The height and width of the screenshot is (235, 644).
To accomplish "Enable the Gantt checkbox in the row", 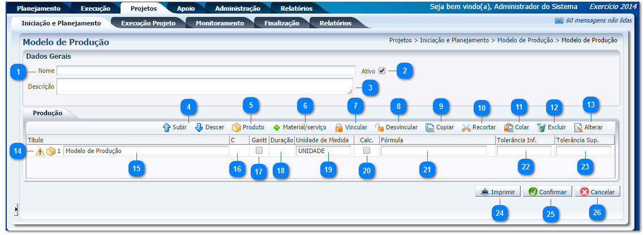I will point(259,151).
